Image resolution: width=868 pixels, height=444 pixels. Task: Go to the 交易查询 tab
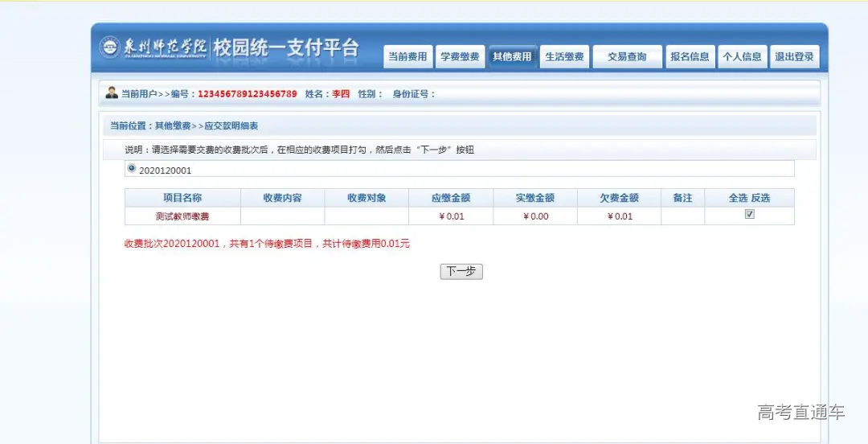tap(627, 56)
